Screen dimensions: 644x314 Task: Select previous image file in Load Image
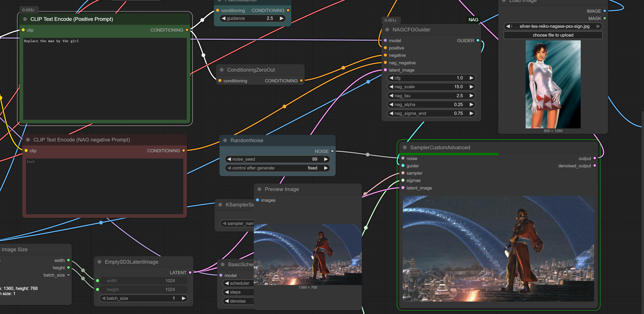(508, 26)
